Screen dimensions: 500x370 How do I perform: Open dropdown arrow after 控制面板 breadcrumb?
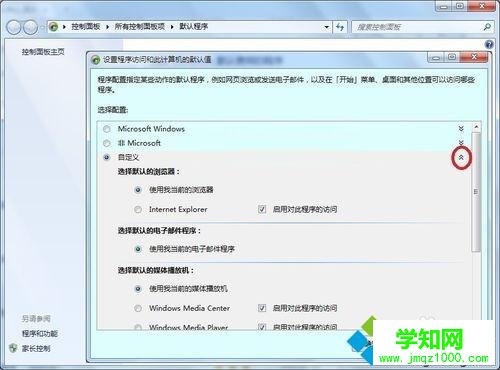107,27
